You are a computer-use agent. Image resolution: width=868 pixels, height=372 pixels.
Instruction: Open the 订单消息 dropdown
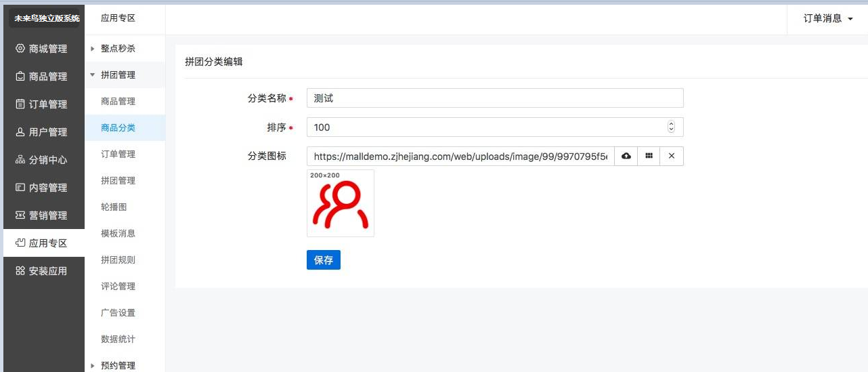(827, 19)
